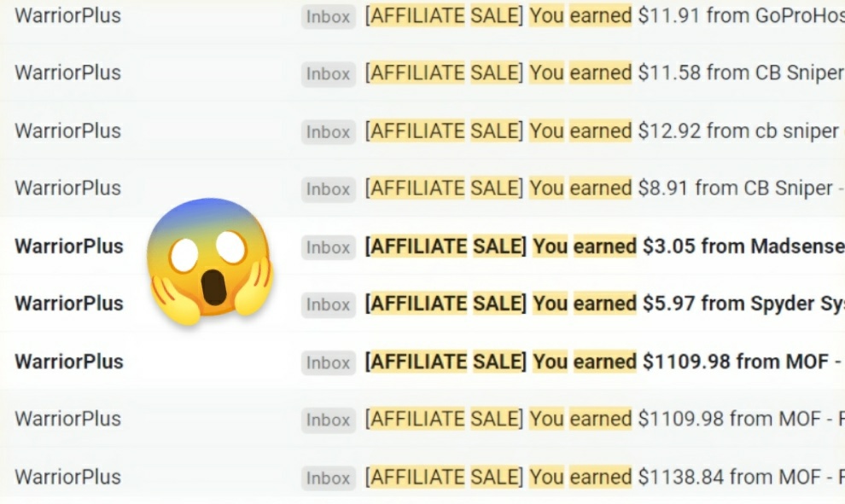Select the Inbox tag on the $8.91 email
The width and height of the screenshot is (845, 504).
click(329, 189)
